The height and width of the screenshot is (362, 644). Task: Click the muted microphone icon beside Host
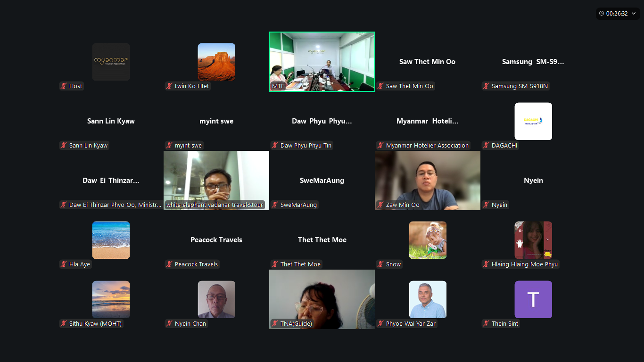[63, 86]
